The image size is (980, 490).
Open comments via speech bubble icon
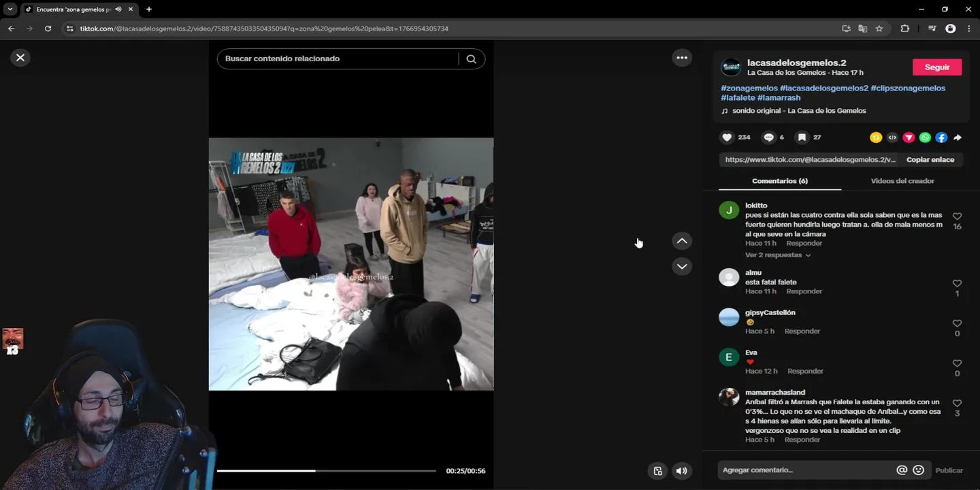coord(768,137)
